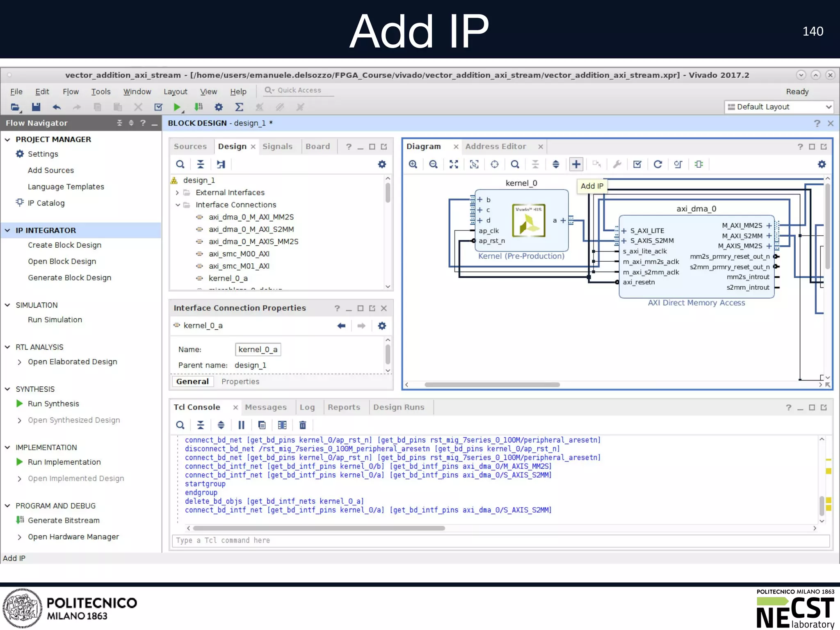Expand Open Hardware Manager chevron
840x630 pixels.
[x=19, y=537]
